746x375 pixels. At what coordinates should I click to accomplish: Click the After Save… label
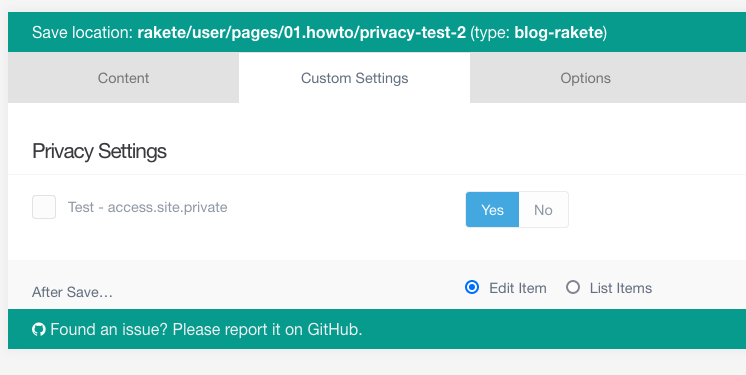pos(72,292)
